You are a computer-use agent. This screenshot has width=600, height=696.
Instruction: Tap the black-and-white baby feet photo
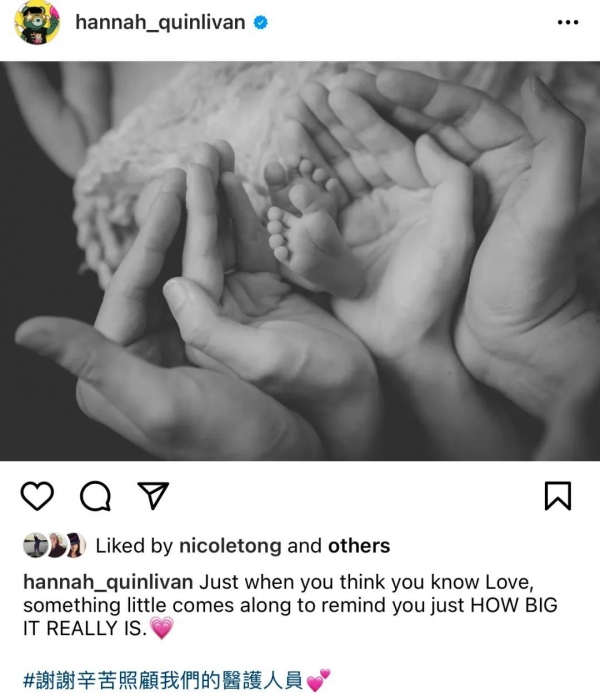coord(300,261)
